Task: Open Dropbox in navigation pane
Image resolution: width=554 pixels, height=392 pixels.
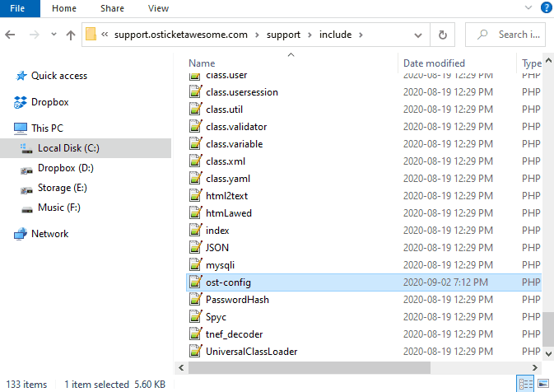Action: (41, 102)
